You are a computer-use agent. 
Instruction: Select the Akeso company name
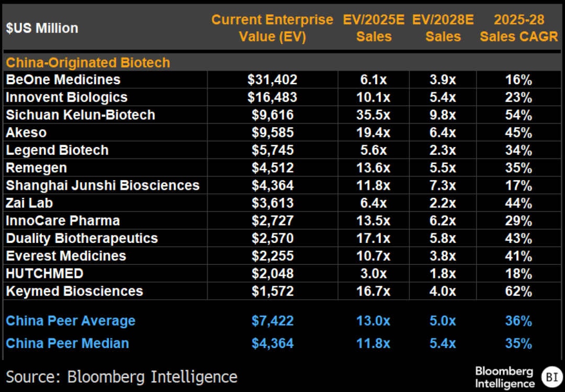26,133
